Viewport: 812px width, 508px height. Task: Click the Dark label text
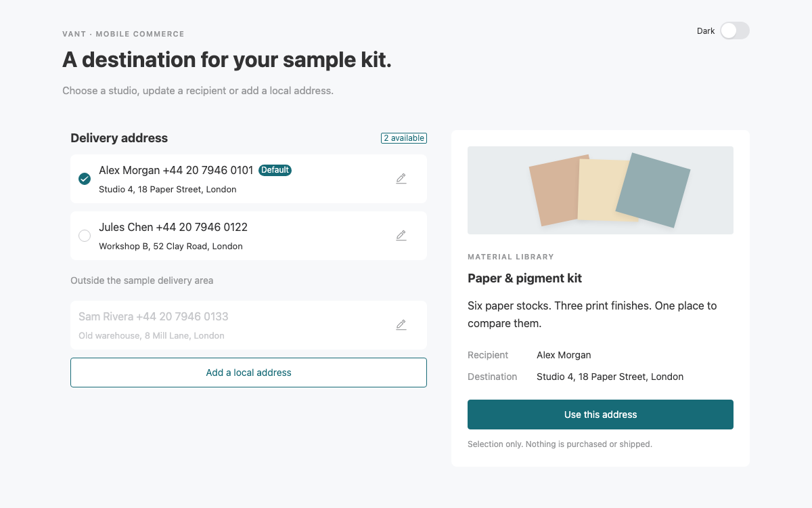[x=706, y=31]
